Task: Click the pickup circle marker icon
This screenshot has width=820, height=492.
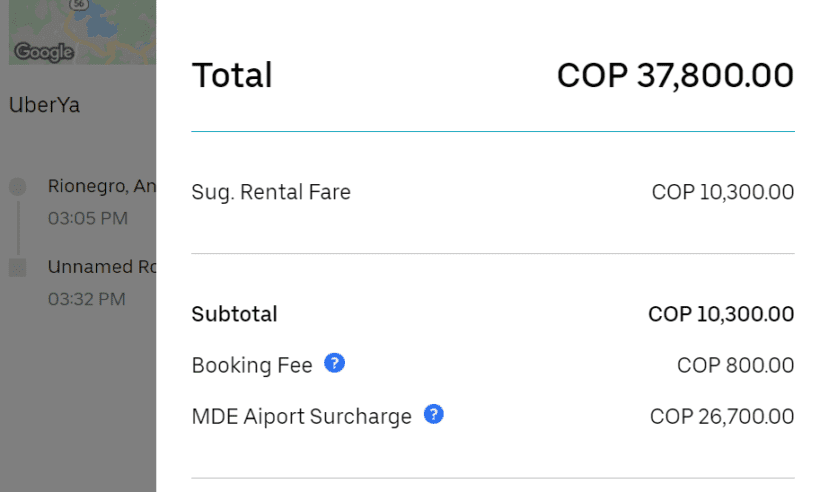Action: pyautogui.click(x=18, y=187)
